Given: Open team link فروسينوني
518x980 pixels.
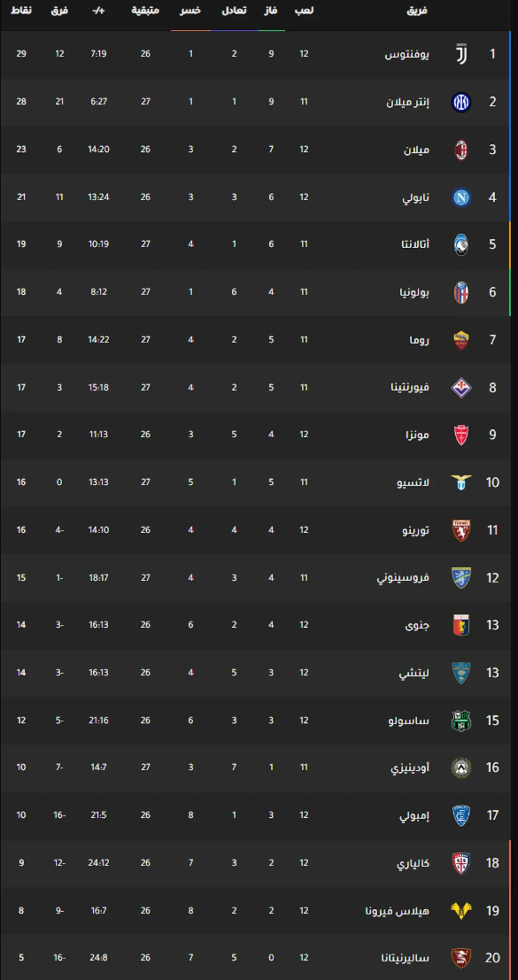Looking at the screenshot, I should coord(403,578).
